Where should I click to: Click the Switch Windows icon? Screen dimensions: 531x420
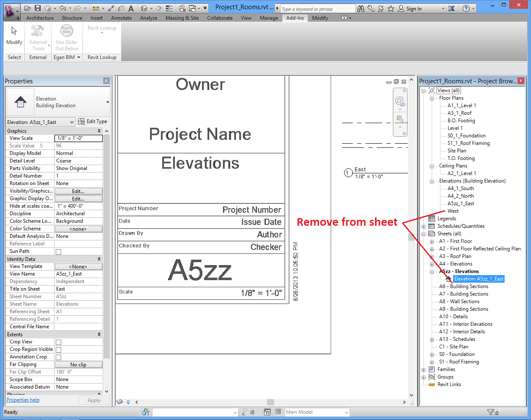point(193,8)
